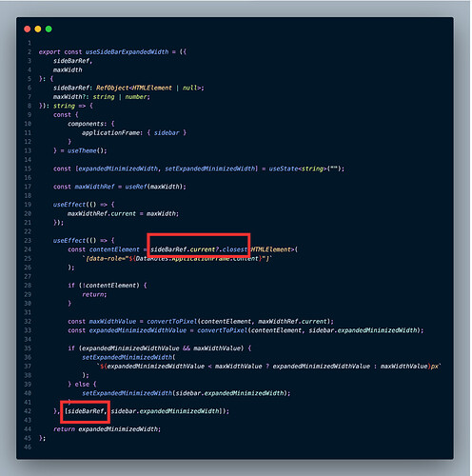Click the else keyword on line 39
The width and height of the screenshot is (472, 476).
tap(82, 385)
